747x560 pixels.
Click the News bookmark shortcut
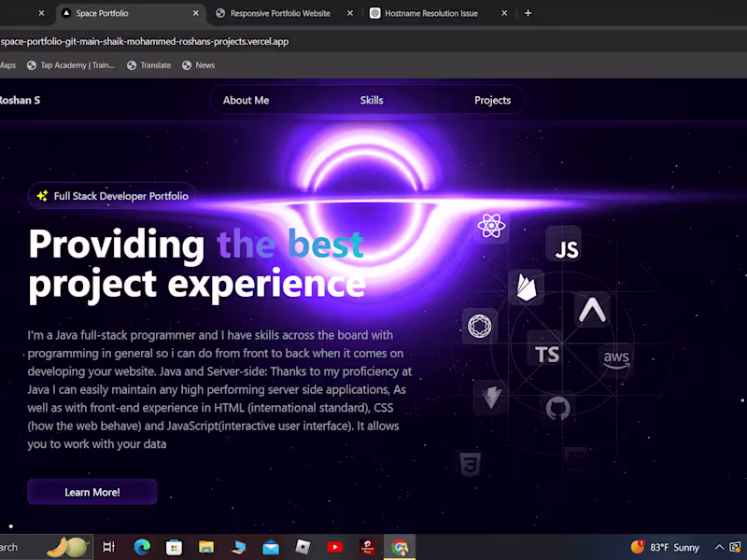198,64
